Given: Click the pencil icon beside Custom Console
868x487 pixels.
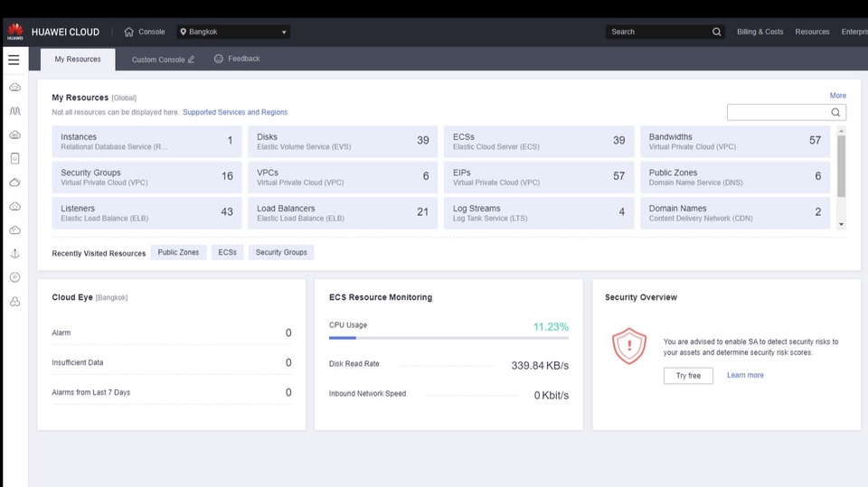Looking at the screenshot, I should point(191,60).
